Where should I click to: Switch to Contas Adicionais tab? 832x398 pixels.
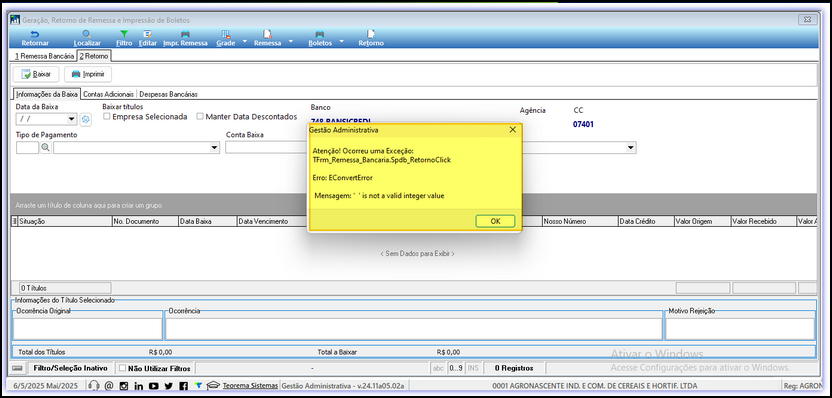coord(109,94)
